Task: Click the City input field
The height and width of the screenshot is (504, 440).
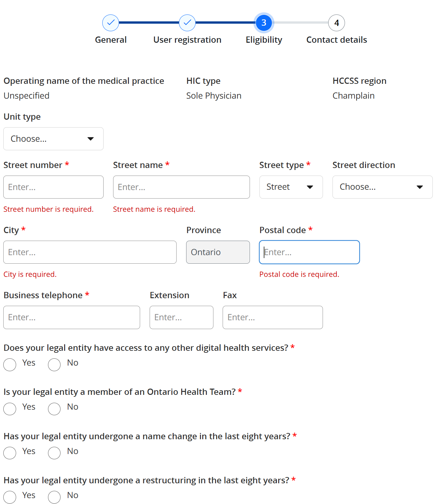Action: 90,252
